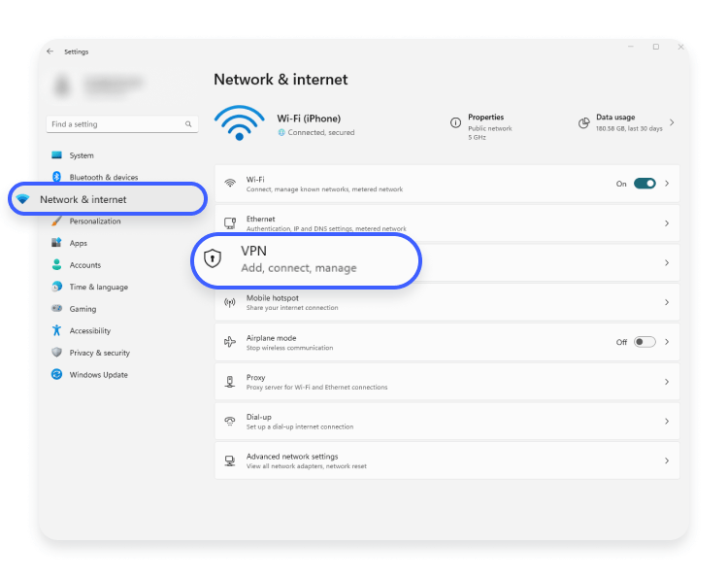Click the back arrow in Settings header
This screenshot has height=579, width=728.
click(50, 51)
